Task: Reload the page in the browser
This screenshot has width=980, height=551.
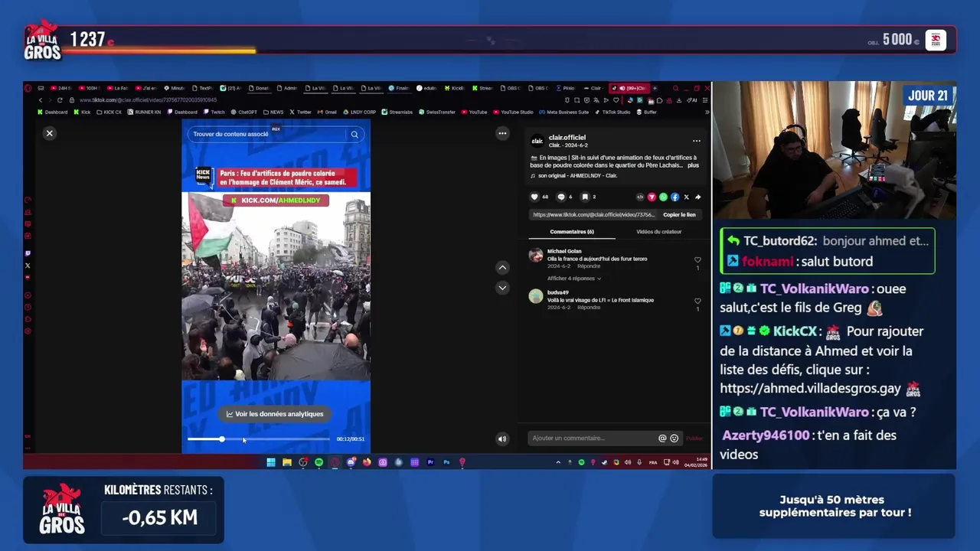Action: point(59,100)
